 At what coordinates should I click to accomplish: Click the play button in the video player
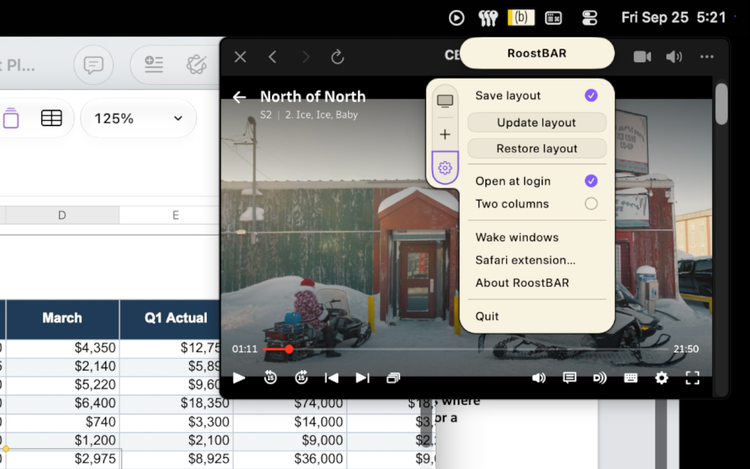[x=239, y=378]
